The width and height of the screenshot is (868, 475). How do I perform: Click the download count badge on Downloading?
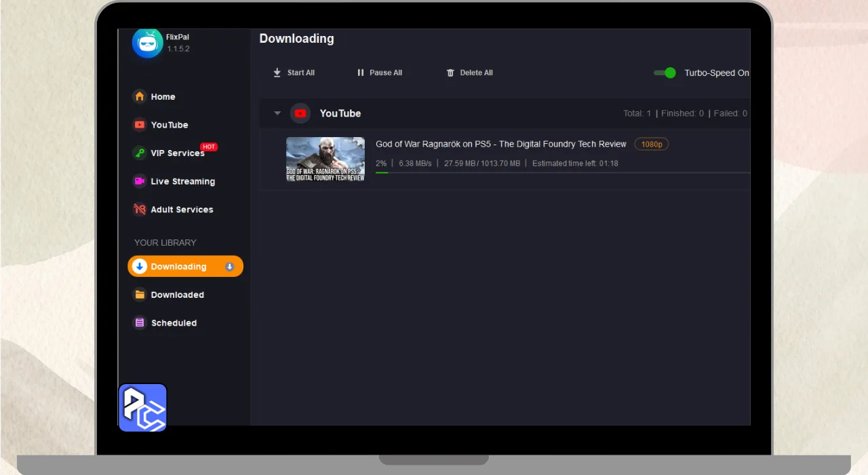point(229,267)
